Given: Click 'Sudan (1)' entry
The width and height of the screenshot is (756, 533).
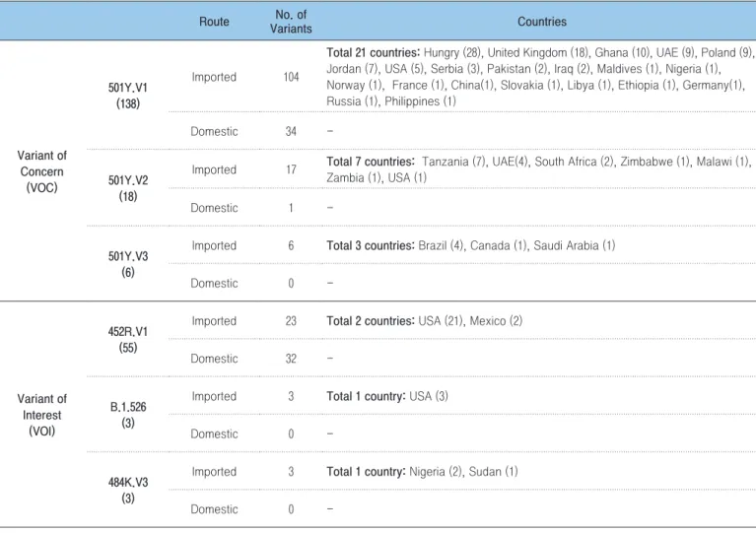Looking at the screenshot, I should (493, 472).
